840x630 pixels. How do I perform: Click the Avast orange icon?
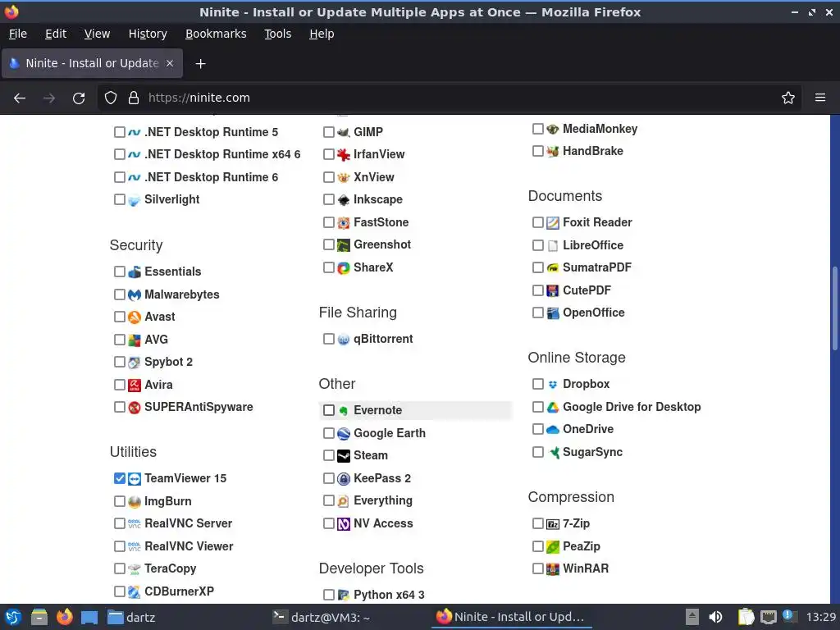(135, 317)
